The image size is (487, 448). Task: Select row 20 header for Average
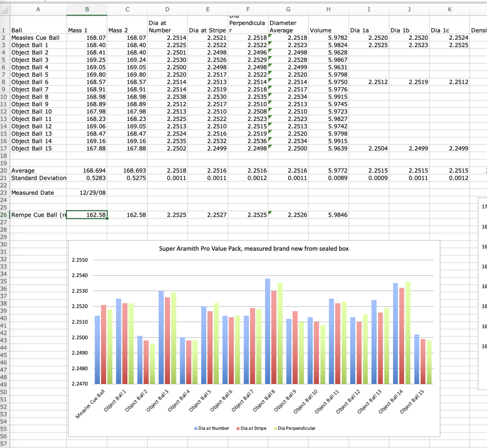pos(4,171)
